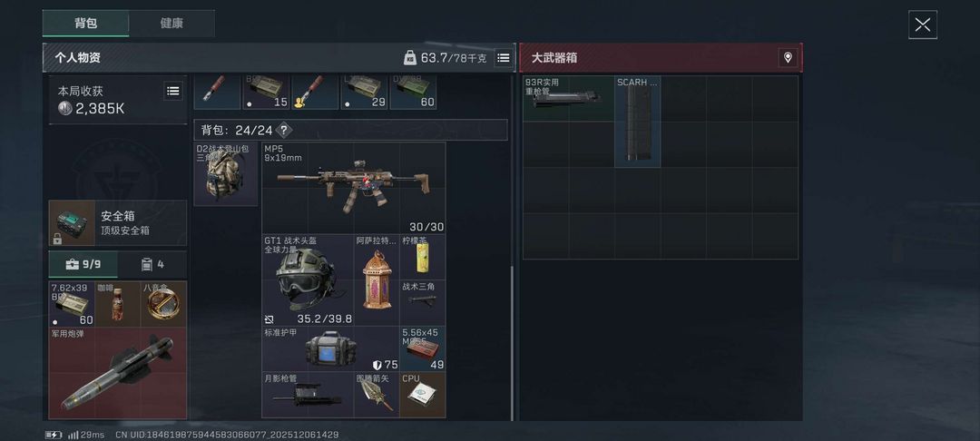
Task: Switch to the slot tab showing 4
Action: (x=152, y=264)
